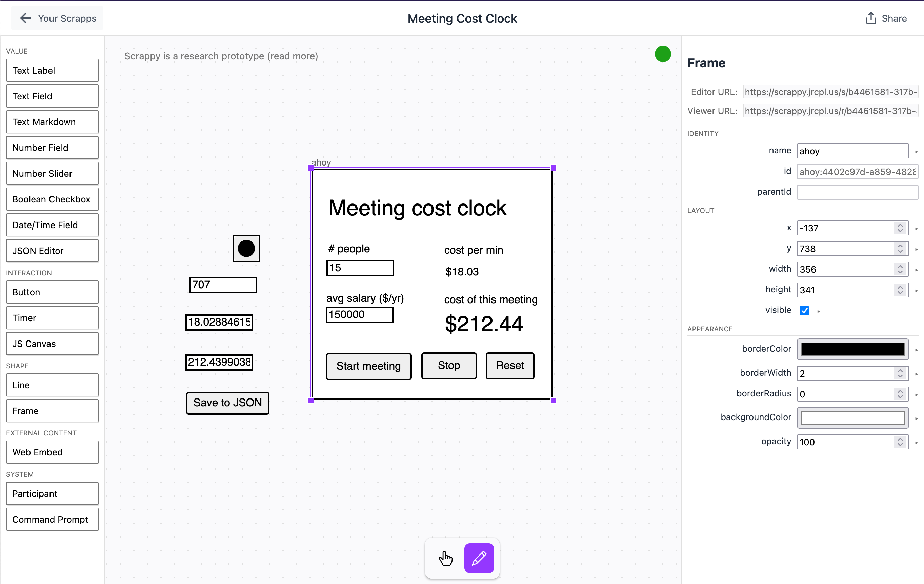
Task: Click bottom-left resize handle of ahoy frame
Action: pyautogui.click(x=311, y=401)
